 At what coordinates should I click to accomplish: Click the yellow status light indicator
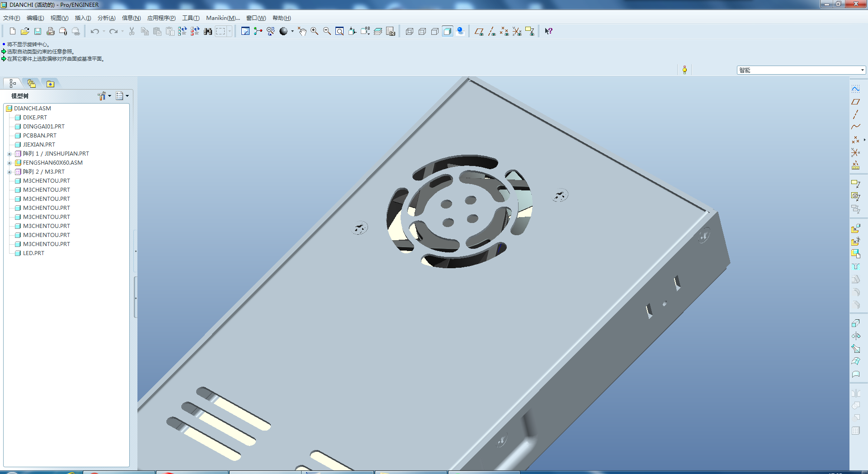685,70
